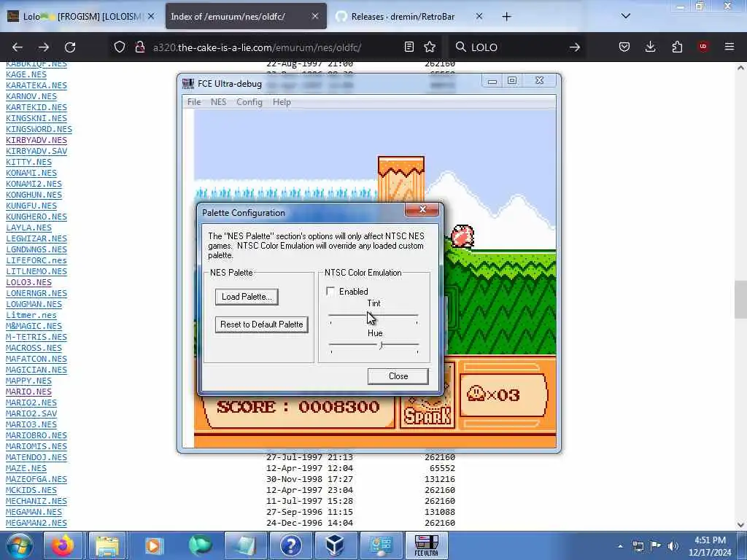Select the FCE Ultra taskbar button
Image resolution: width=747 pixels, height=560 pixels.
425,545
